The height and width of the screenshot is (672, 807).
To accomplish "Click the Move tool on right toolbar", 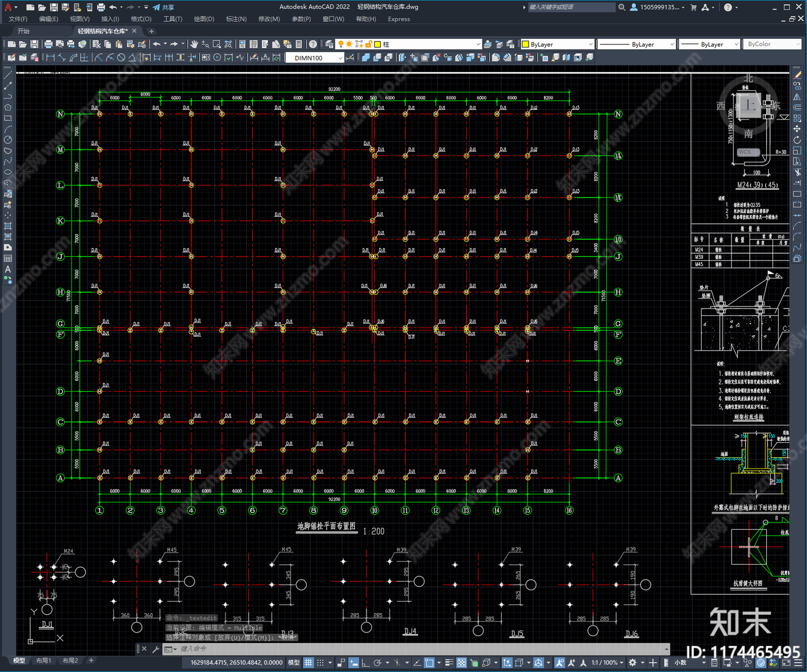I will click(x=797, y=129).
